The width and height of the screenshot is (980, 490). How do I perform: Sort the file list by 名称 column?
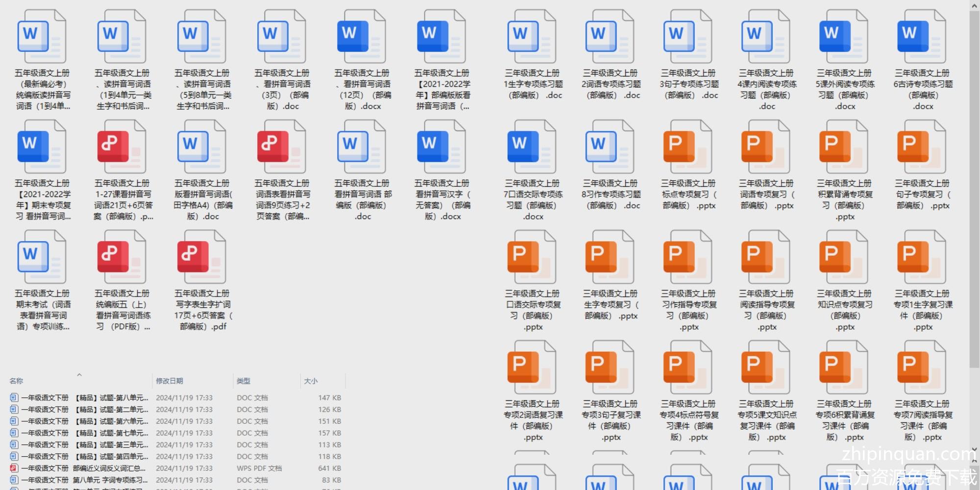pos(16,381)
